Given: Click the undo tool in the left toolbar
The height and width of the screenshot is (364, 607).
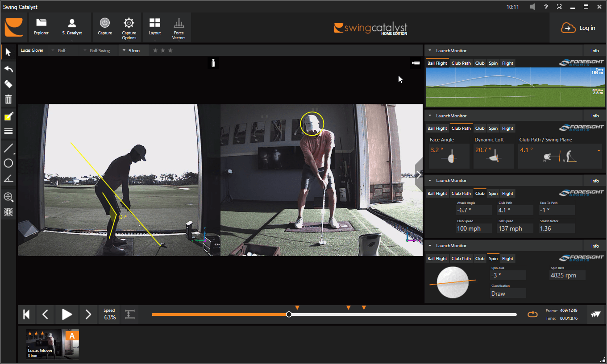Looking at the screenshot, I should pyautogui.click(x=8, y=69).
